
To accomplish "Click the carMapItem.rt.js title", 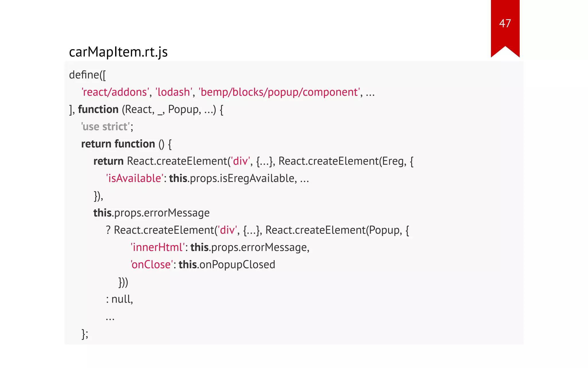I will 118,52.
